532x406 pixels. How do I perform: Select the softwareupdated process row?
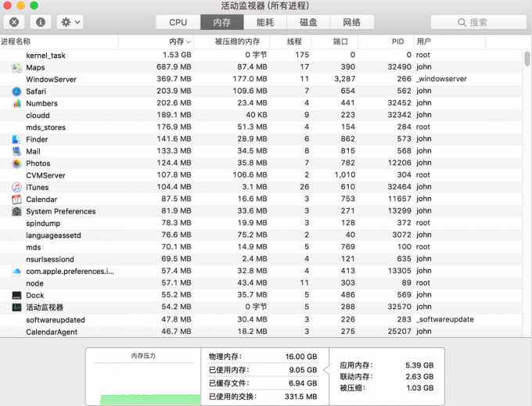click(x=261, y=319)
